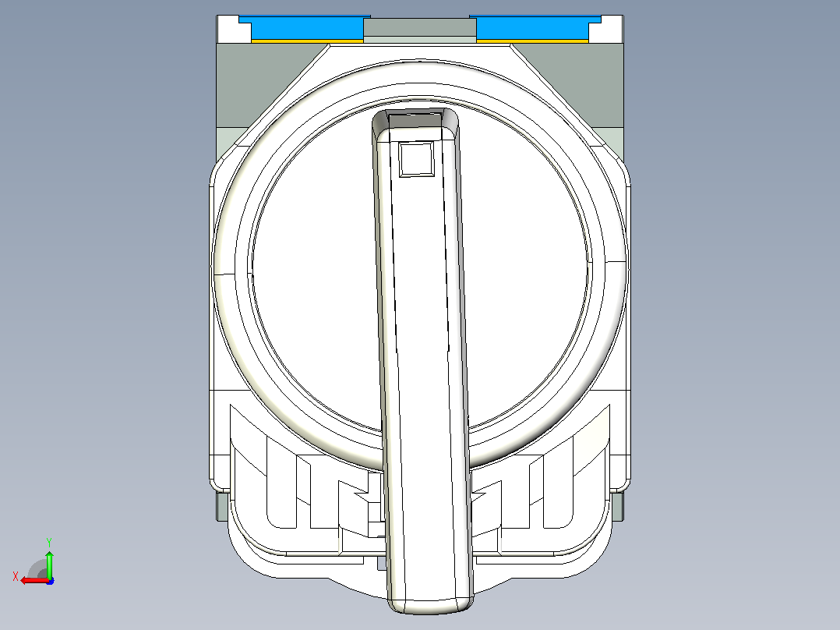Click the "Y" label of the triad
The image size is (840, 630).
pos(49,542)
